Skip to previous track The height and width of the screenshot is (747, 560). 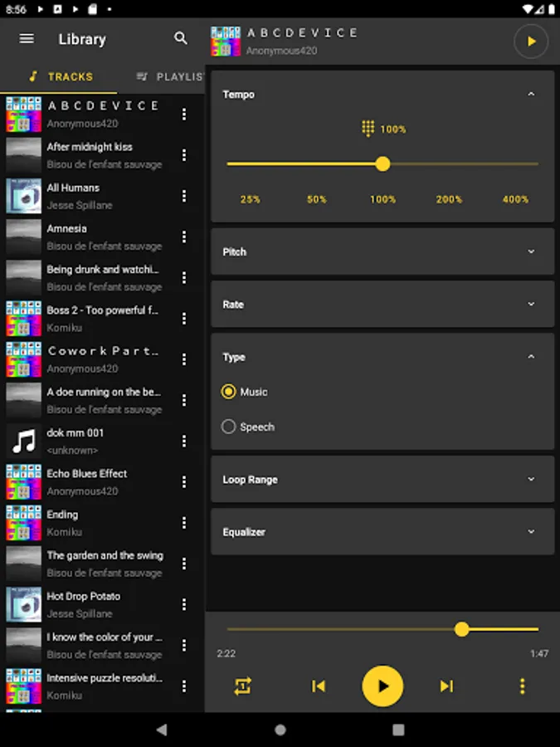click(319, 686)
